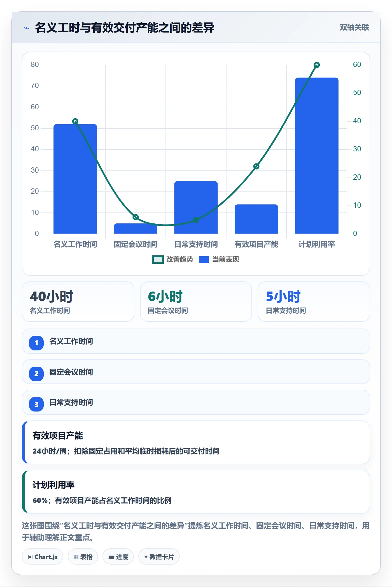Click the 60% ratio description text
392x587 pixels.
click(102, 500)
